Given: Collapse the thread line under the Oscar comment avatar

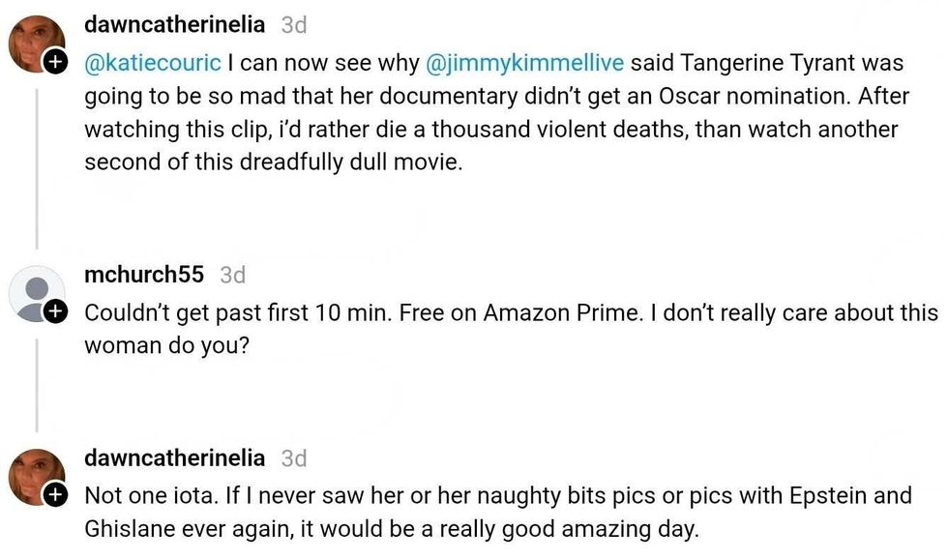Looking at the screenshot, I should click(37, 164).
